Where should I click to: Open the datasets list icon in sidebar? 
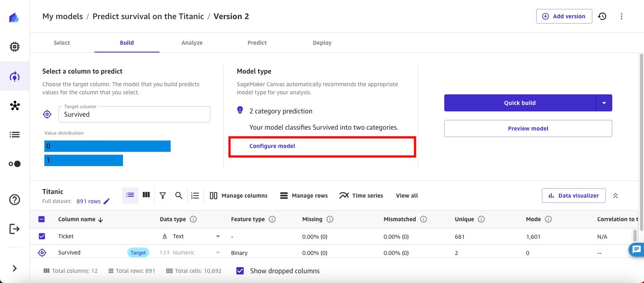pos(15,135)
